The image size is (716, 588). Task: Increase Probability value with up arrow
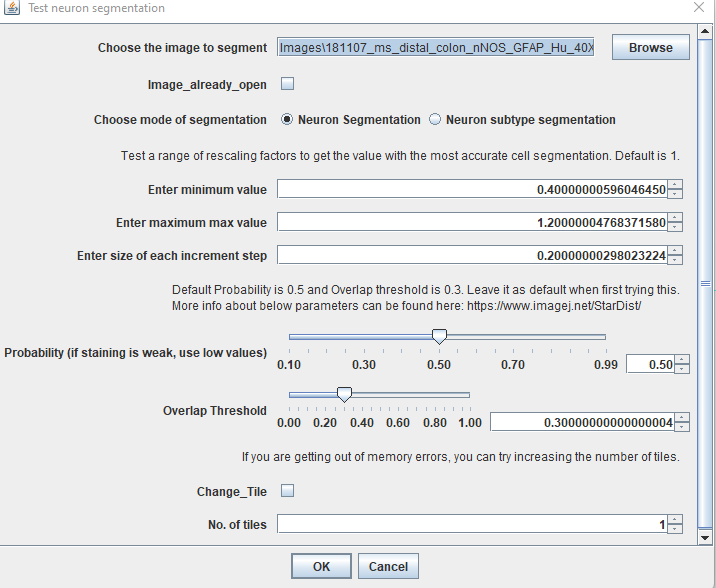pyautogui.click(x=682, y=360)
